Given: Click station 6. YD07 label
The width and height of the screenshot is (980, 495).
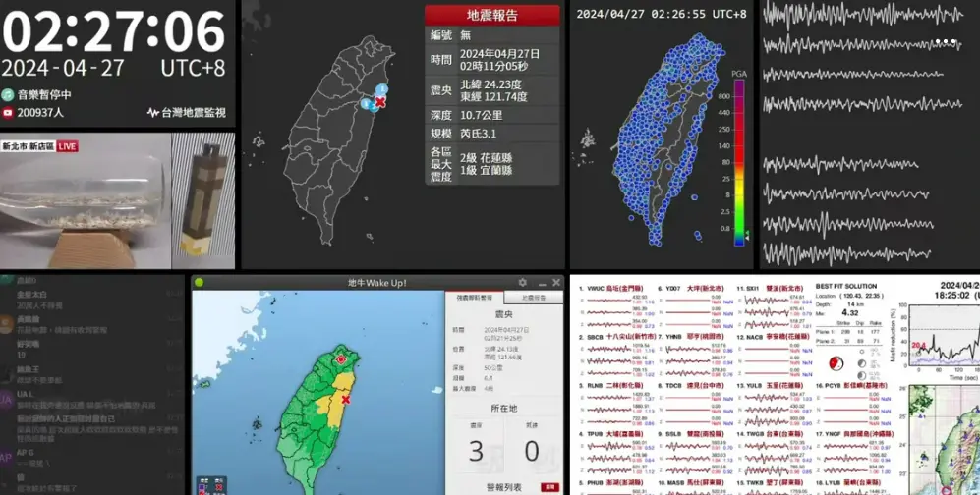Looking at the screenshot, I should coord(691,289).
